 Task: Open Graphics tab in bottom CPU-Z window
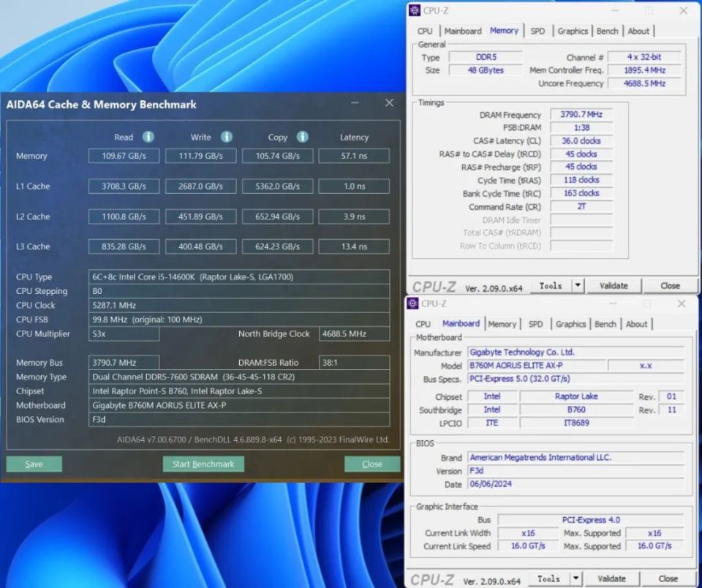[571, 324]
